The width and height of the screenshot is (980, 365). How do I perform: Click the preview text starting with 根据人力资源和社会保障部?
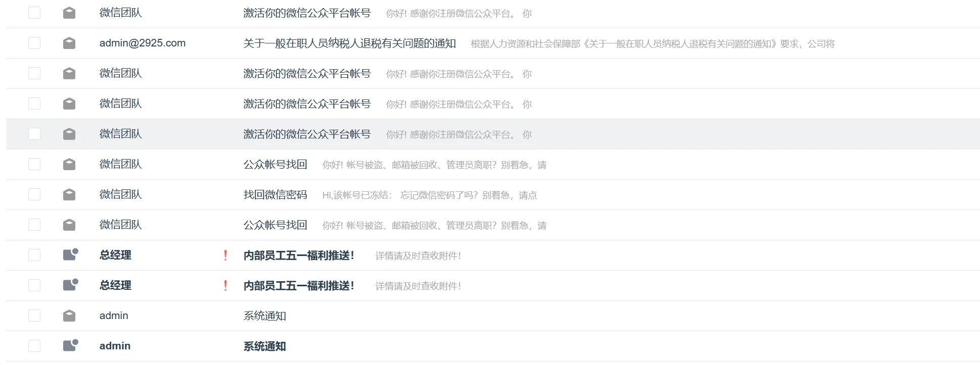pos(652,44)
